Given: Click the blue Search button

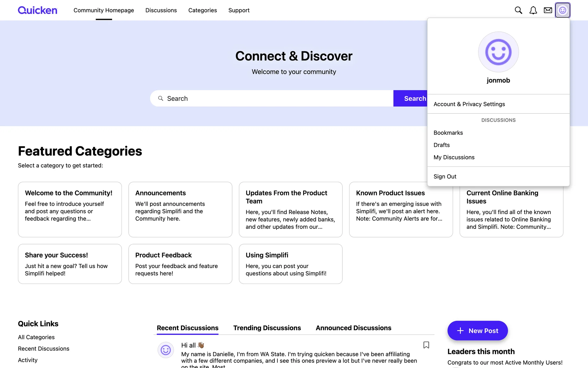Looking at the screenshot, I should point(410,98).
